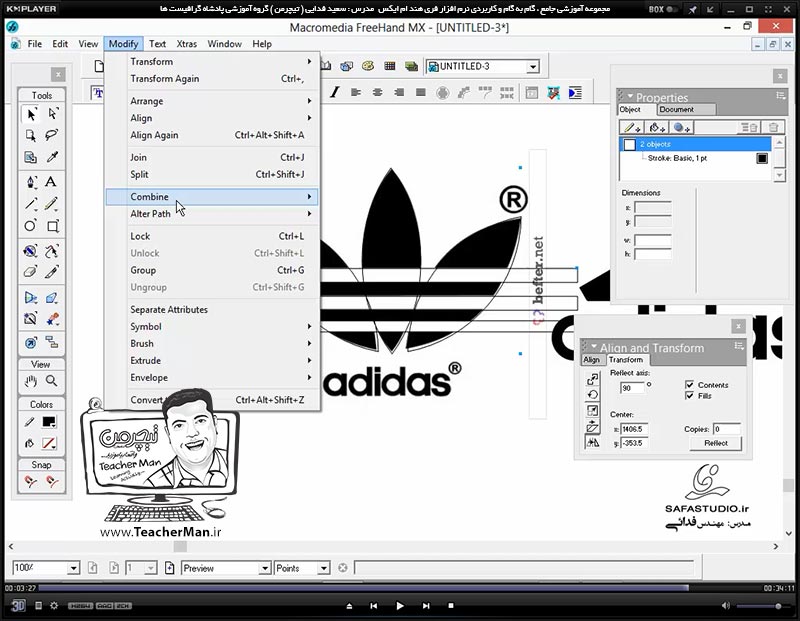Choose Lock from Modify menu
This screenshot has width=800, height=621.
[x=212, y=236]
